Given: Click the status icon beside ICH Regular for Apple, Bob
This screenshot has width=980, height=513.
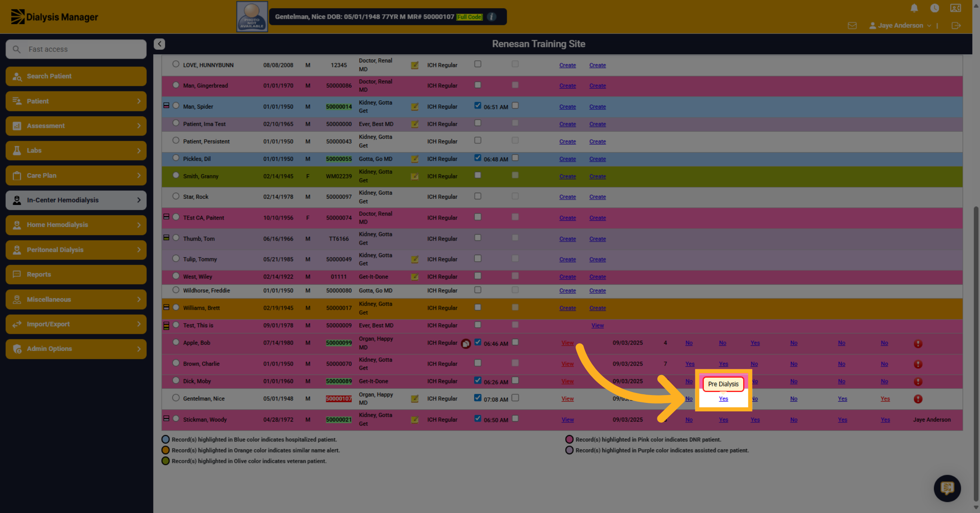Looking at the screenshot, I should coord(465,344).
